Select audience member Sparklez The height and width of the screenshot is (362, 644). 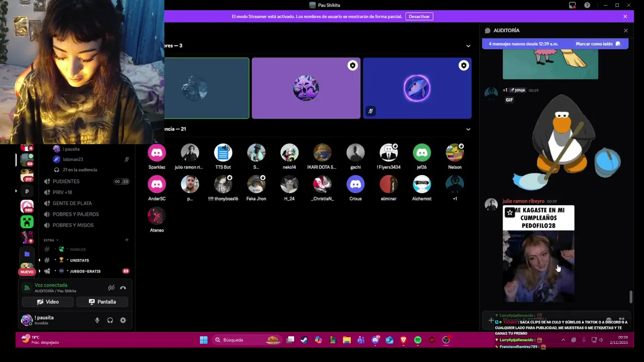coord(156,157)
